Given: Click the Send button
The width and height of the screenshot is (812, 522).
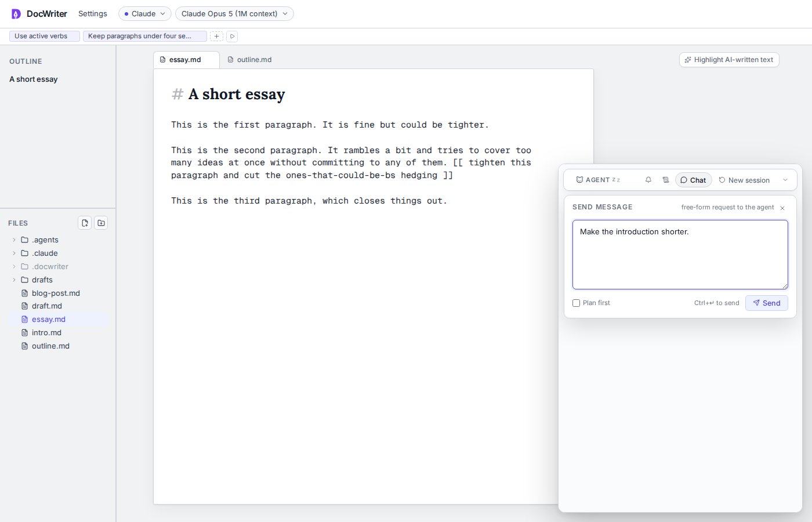Looking at the screenshot, I should tap(766, 303).
